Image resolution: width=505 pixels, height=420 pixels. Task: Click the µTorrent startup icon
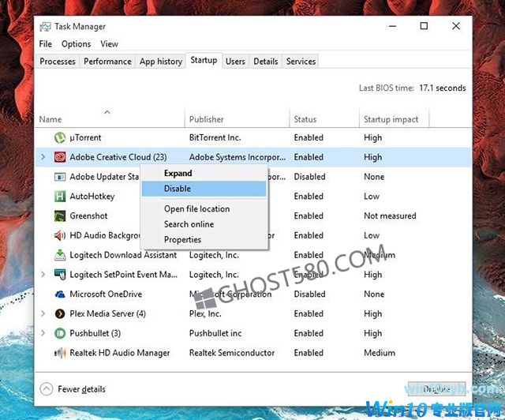[x=60, y=137]
